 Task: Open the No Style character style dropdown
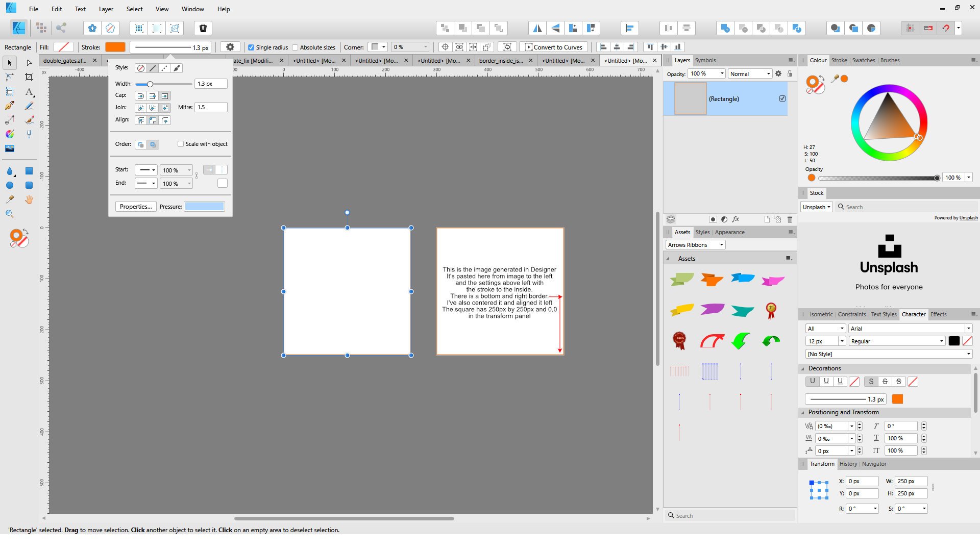click(889, 354)
